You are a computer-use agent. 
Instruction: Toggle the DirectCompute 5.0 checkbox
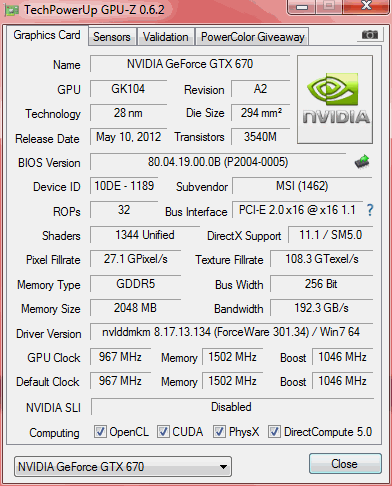(x=274, y=431)
